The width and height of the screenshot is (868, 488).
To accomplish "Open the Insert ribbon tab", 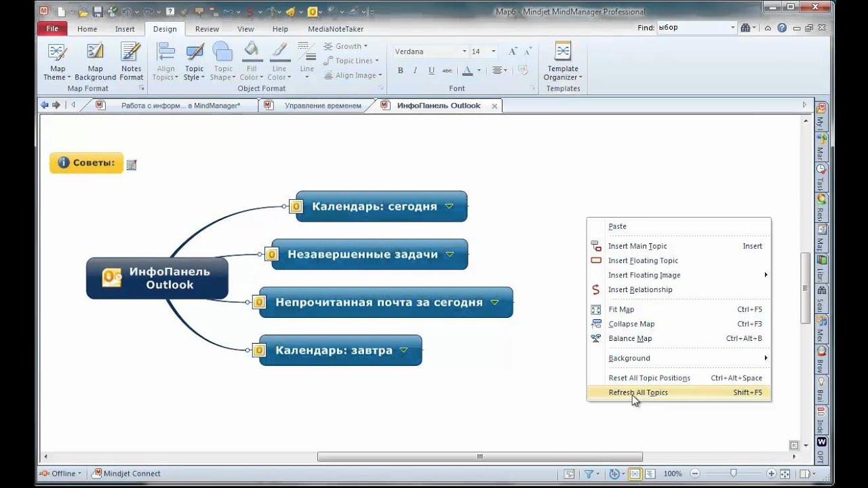I will [125, 29].
